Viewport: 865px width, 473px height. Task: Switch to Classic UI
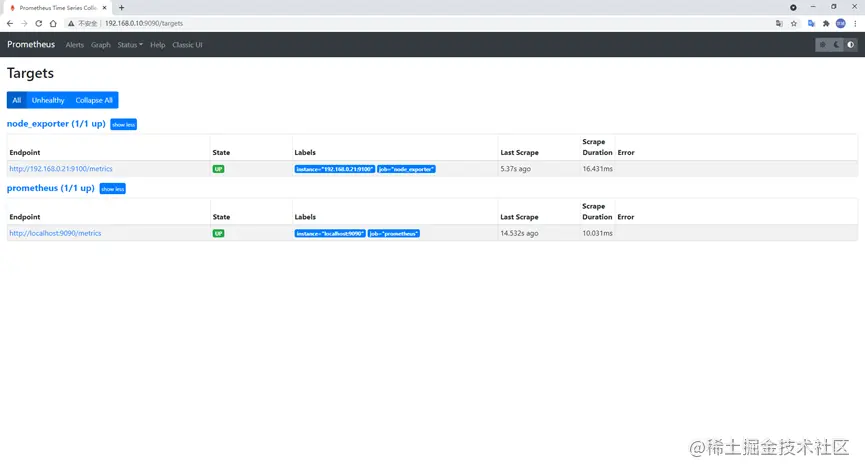coord(187,45)
